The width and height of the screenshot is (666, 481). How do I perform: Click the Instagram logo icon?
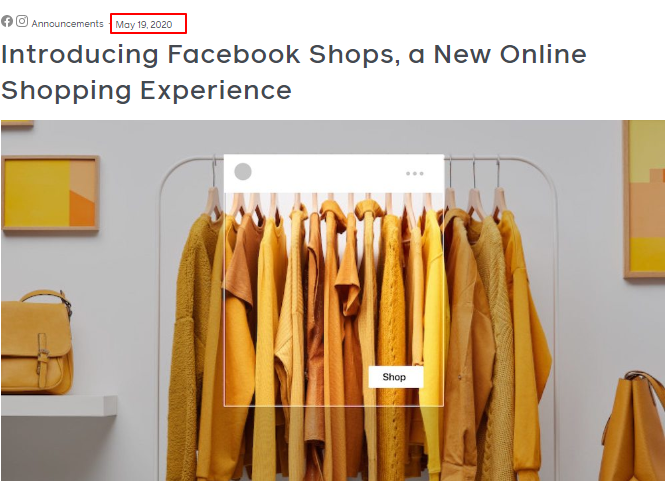[22, 21]
